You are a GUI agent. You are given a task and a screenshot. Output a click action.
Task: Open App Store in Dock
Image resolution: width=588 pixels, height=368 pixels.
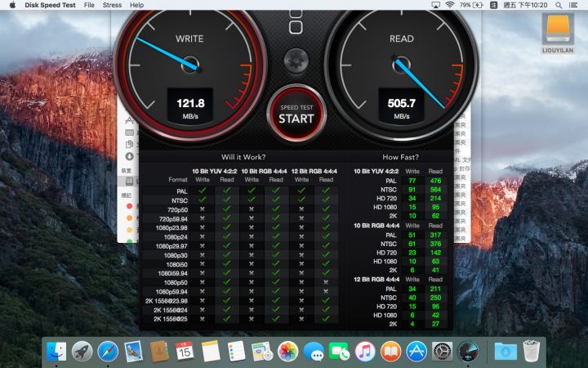click(416, 352)
